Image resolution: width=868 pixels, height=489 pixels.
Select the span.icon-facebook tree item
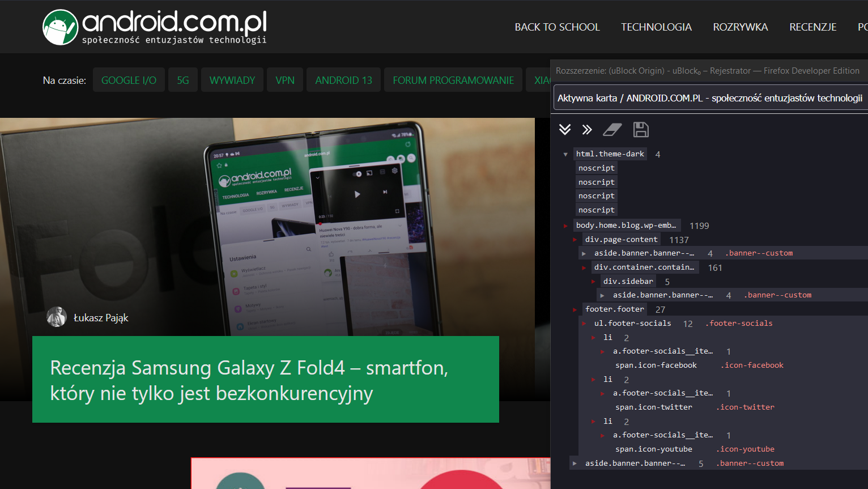(656, 365)
